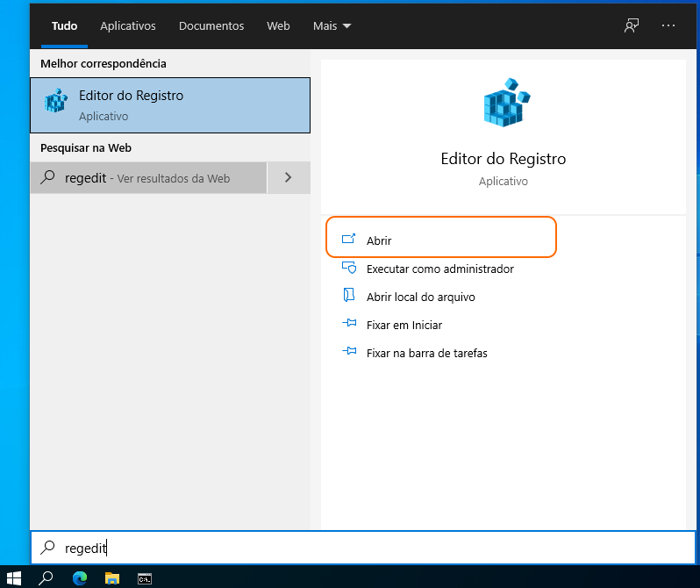Go to the Web tab

pyautogui.click(x=278, y=26)
